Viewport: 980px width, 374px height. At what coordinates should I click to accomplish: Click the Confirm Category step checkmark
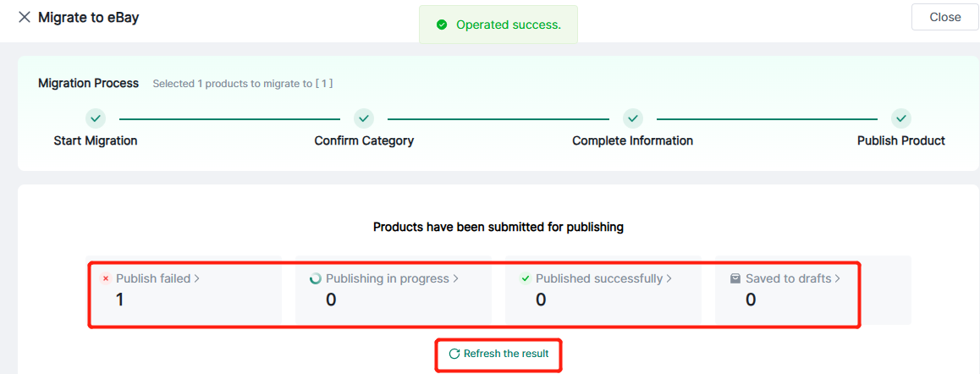tap(364, 118)
